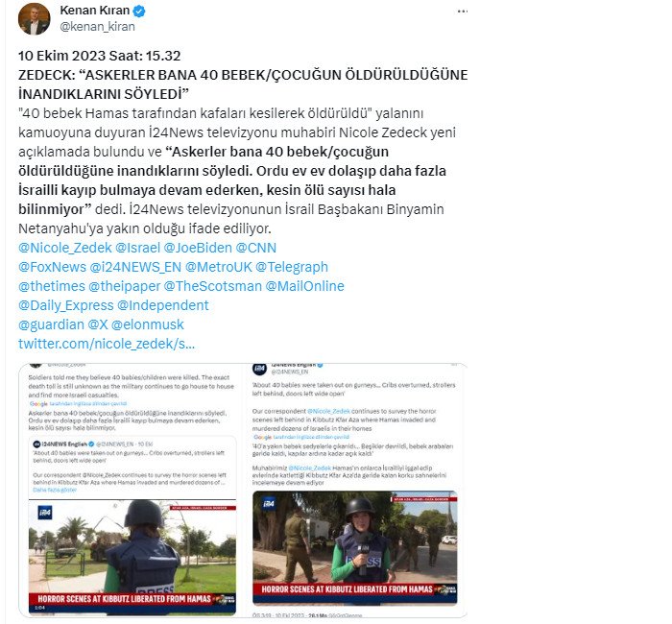The width and height of the screenshot is (672, 624).
Task: Open the @kenan_kiran handle link
Action: tap(97, 27)
